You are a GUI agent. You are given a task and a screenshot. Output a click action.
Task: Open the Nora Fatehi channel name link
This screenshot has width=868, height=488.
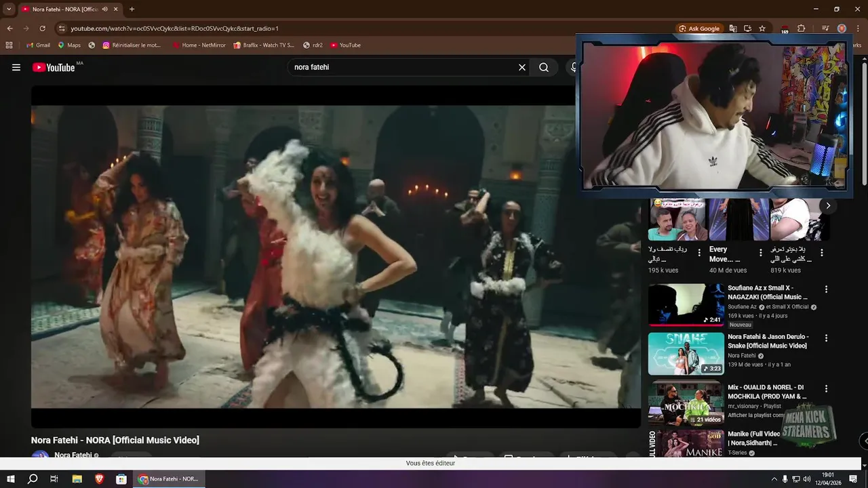pos(73,455)
